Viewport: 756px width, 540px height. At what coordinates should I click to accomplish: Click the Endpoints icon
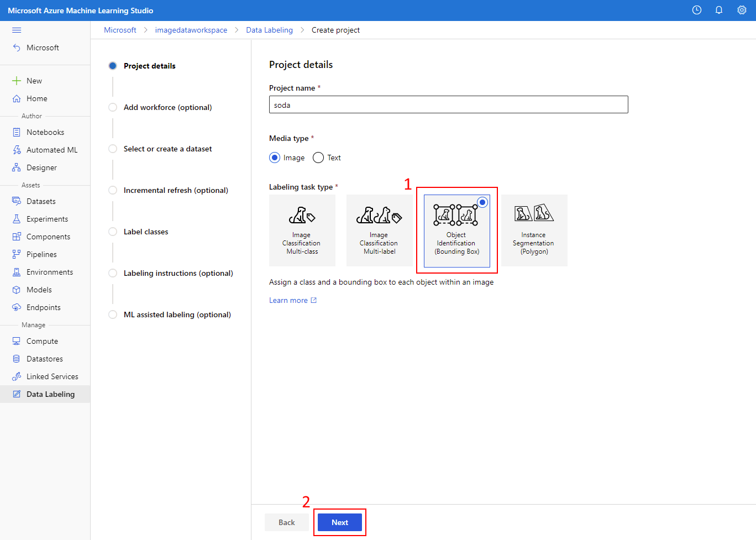[17, 307]
